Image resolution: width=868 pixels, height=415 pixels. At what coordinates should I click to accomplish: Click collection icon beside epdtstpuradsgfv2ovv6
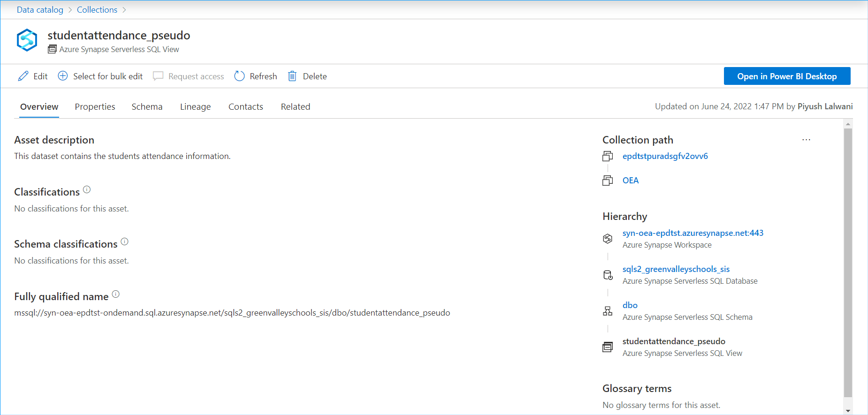(x=608, y=156)
